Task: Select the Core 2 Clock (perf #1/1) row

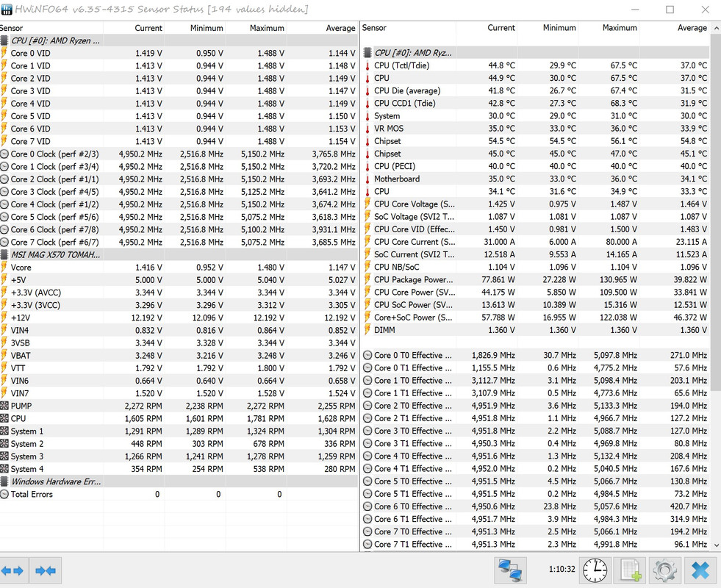Action: tap(179, 179)
